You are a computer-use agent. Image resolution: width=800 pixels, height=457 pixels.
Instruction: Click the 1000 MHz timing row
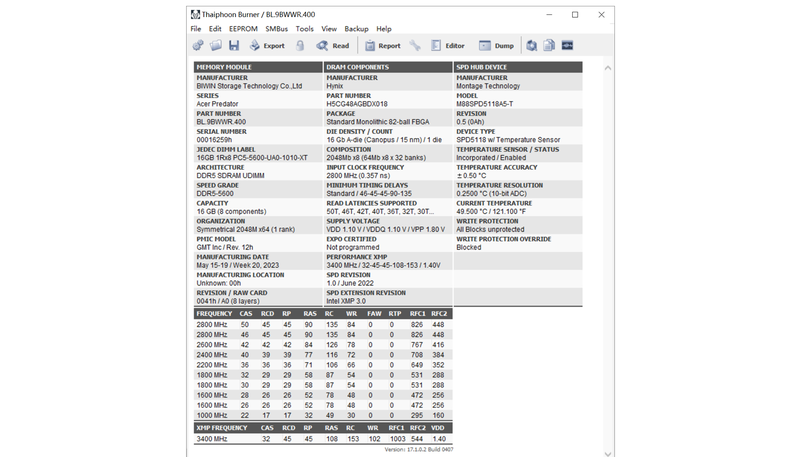(x=322, y=415)
